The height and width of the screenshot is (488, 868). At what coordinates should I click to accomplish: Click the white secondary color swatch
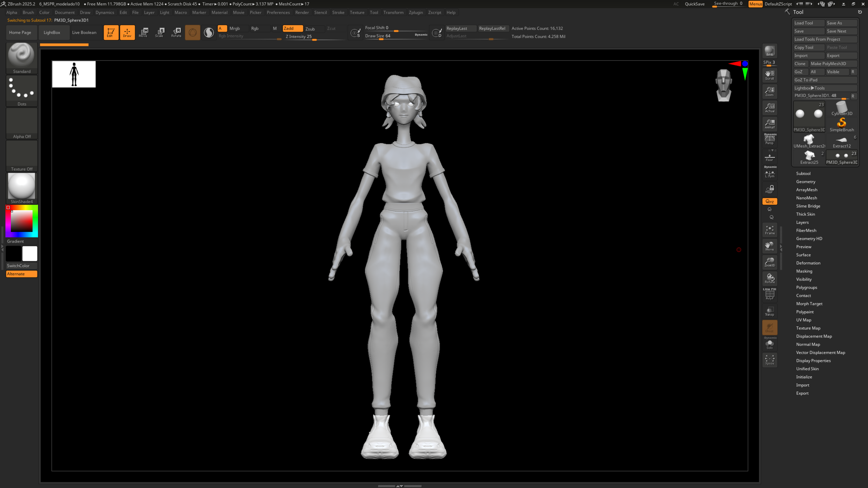pos(30,254)
